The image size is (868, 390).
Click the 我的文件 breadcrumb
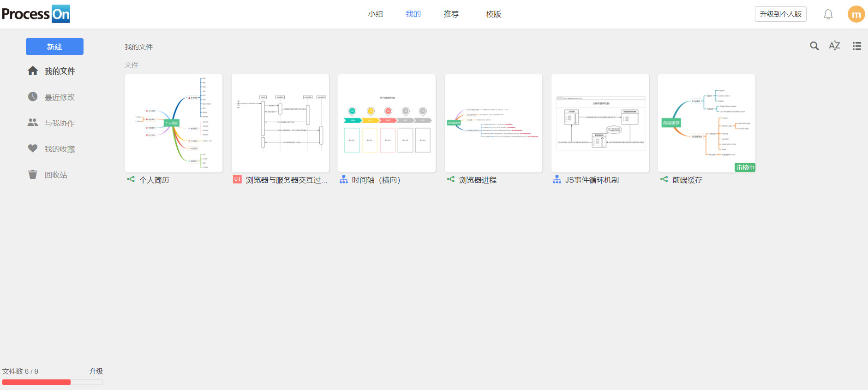pyautogui.click(x=139, y=47)
